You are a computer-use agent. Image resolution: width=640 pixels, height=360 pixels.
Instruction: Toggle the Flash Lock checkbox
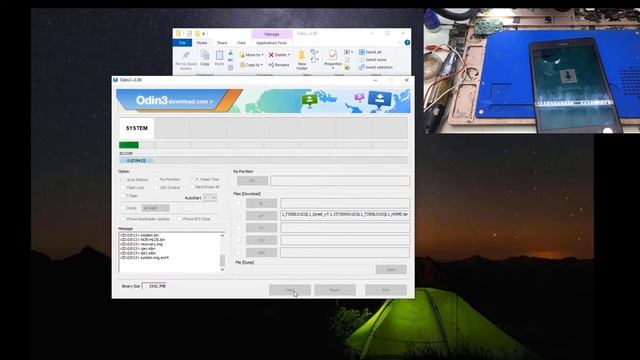(x=122, y=187)
